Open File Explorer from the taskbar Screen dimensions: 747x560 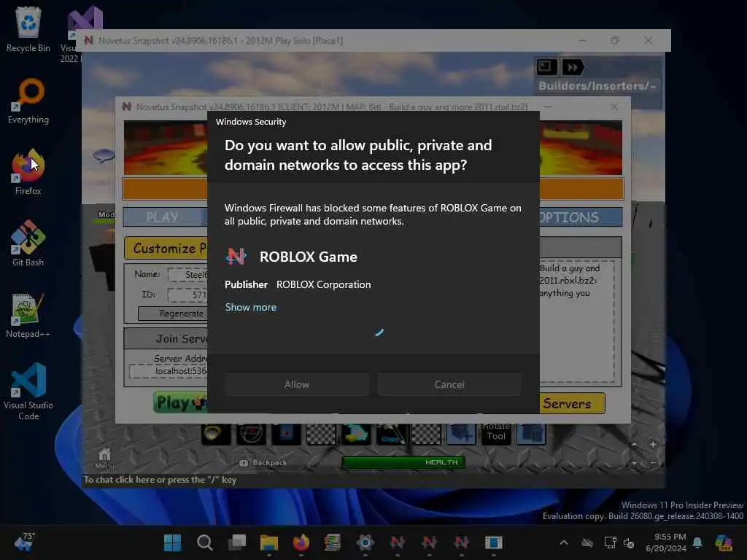pyautogui.click(x=269, y=542)
